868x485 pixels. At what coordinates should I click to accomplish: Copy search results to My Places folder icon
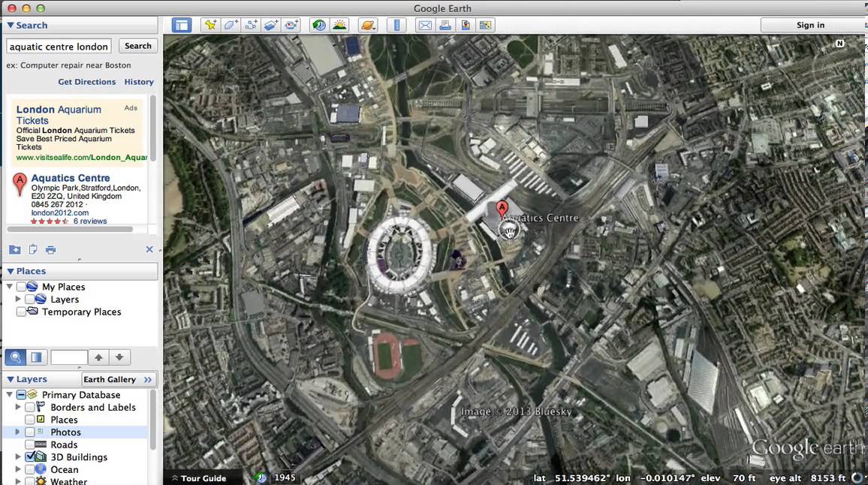pos(15,250)
